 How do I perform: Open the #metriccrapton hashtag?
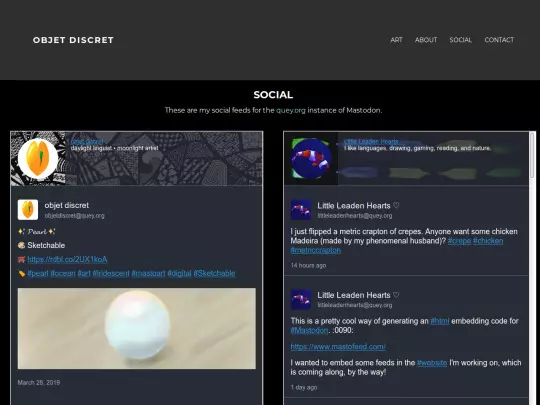point(315,250)
